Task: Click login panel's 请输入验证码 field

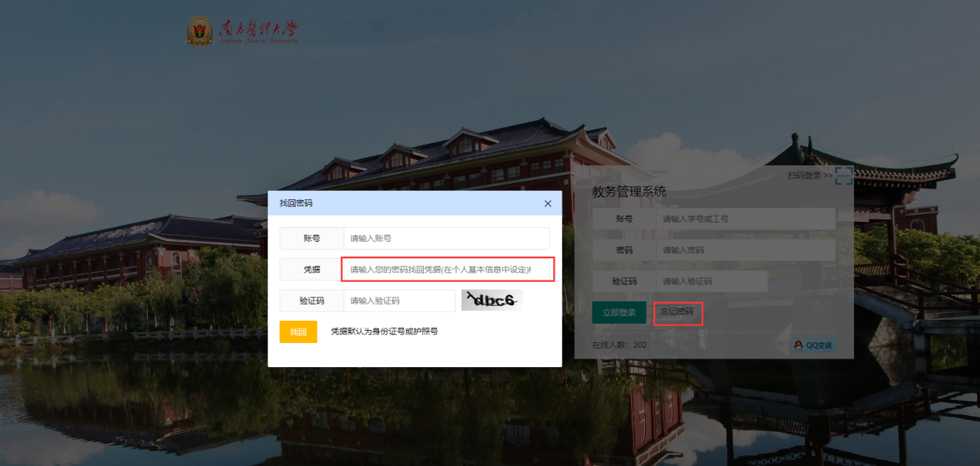Action: tap(712, 281)
